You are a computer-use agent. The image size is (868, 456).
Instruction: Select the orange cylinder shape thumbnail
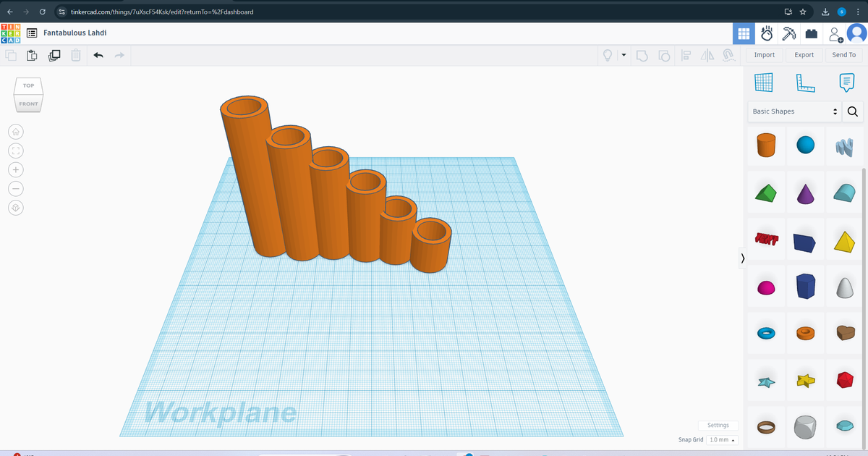click(x=765, y=145)
